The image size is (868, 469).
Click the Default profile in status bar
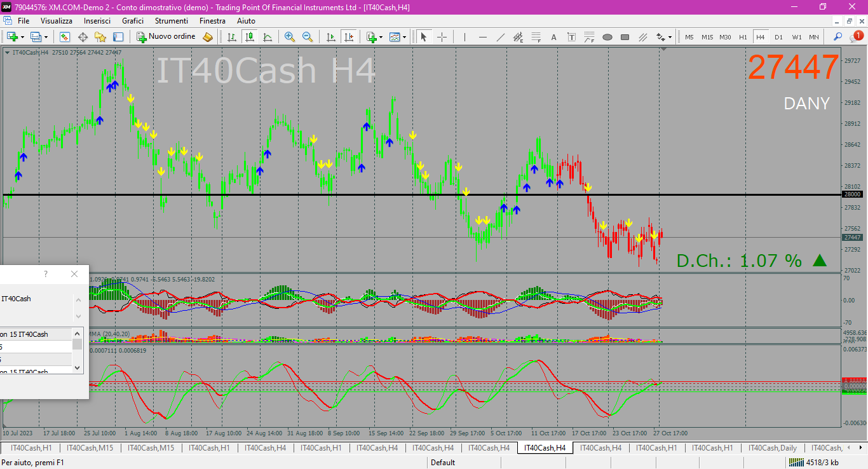pyautogui.click(x=443, y=463)
